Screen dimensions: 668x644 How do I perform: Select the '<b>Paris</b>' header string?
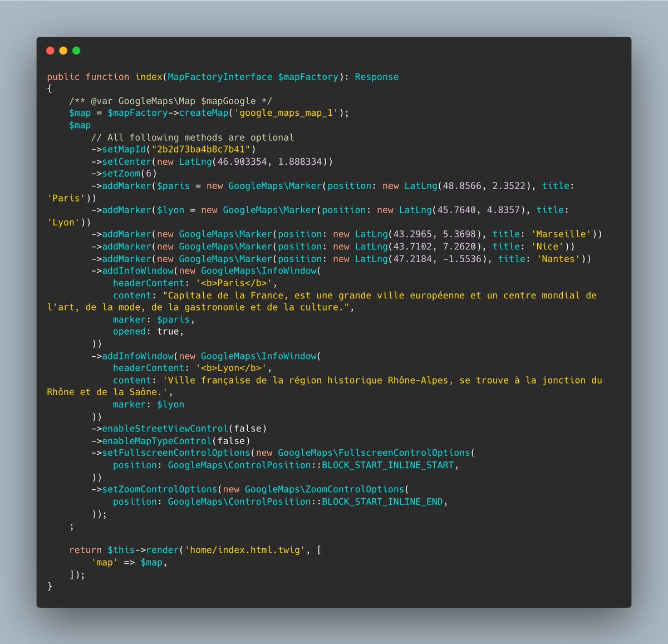(x=234, y=283)
